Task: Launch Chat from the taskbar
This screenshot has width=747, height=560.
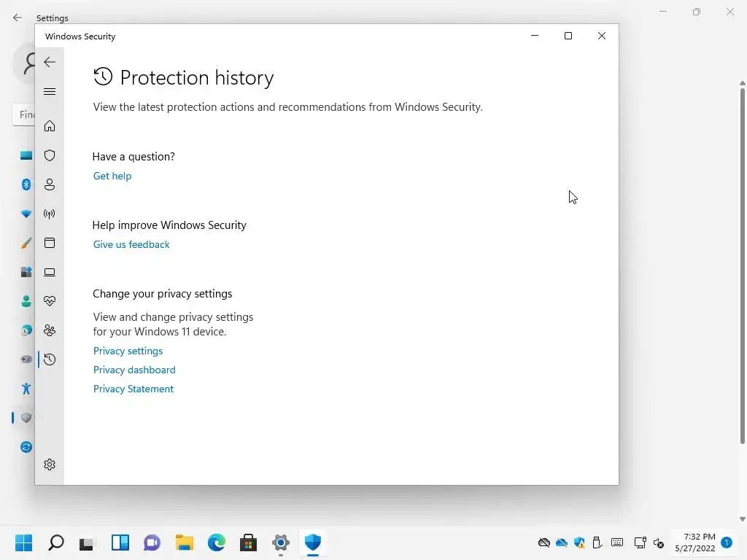Action: pos(152,542)
